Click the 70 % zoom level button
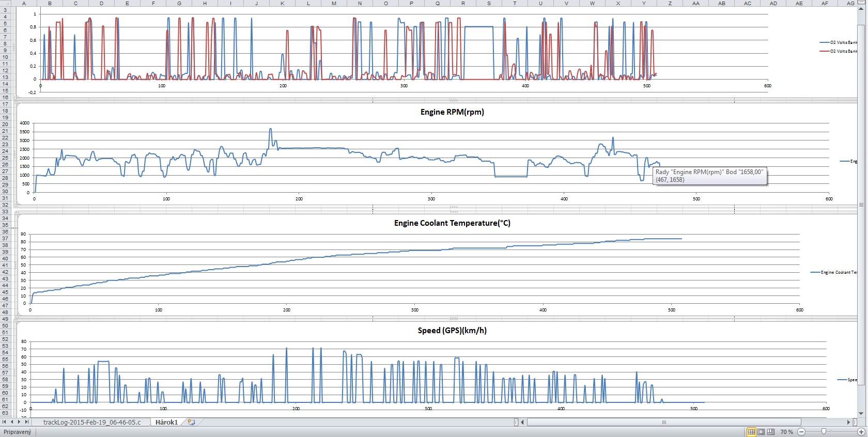The image size is (868, 437). pos(786,432)
